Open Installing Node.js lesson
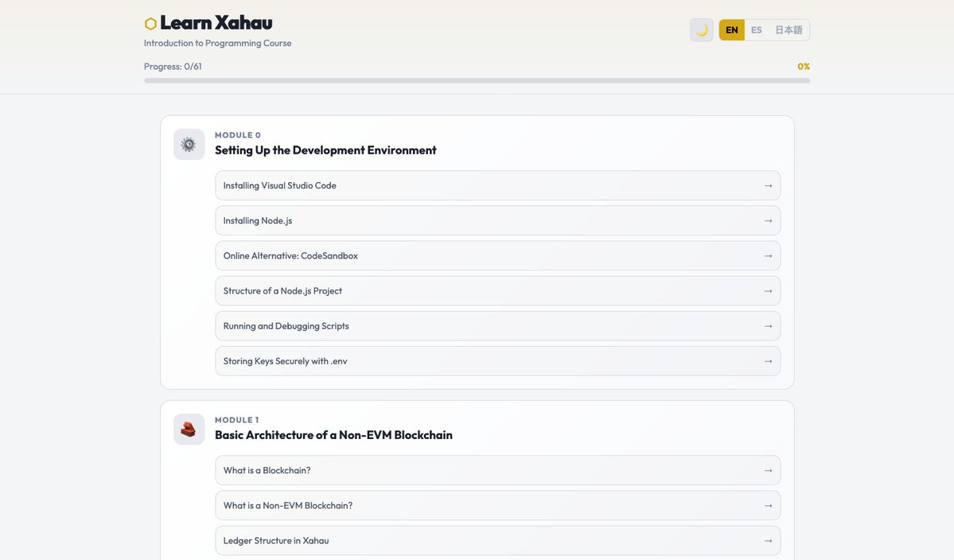 pyautogui.click(x=497, y=220)
